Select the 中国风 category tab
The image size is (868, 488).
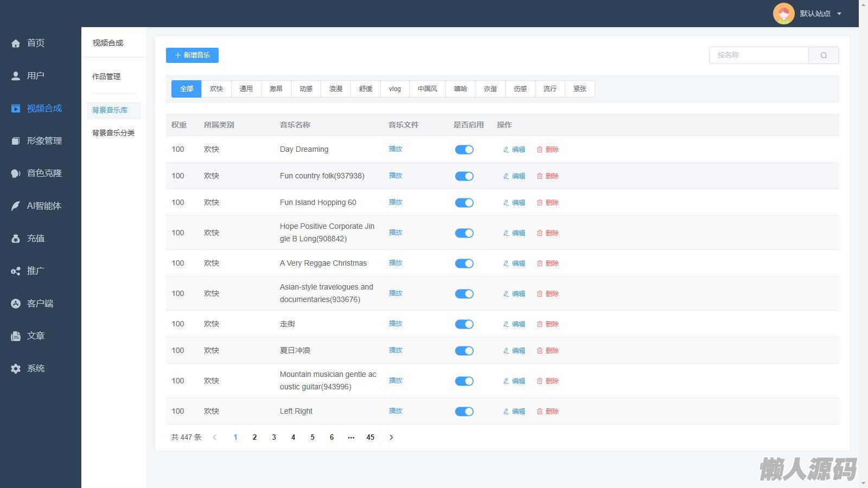coord(427,89)
